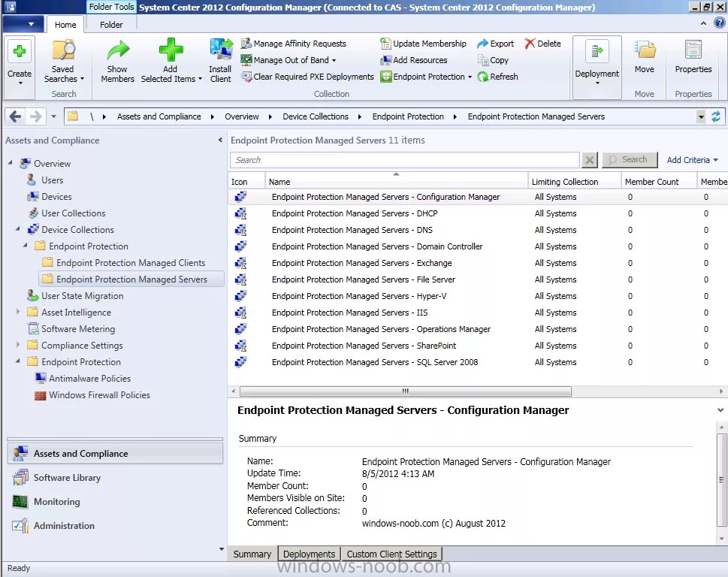Click Update Membership in ribbon

423,44
